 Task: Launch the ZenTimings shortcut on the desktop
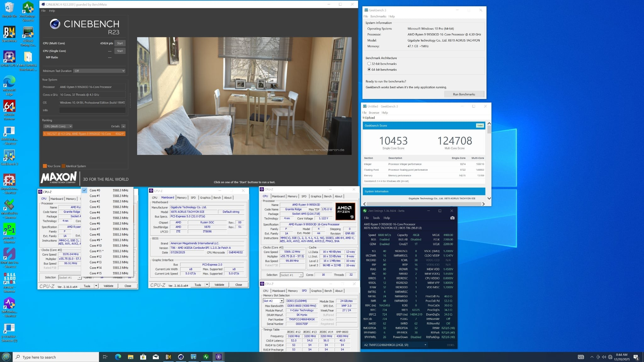point(28,12)
